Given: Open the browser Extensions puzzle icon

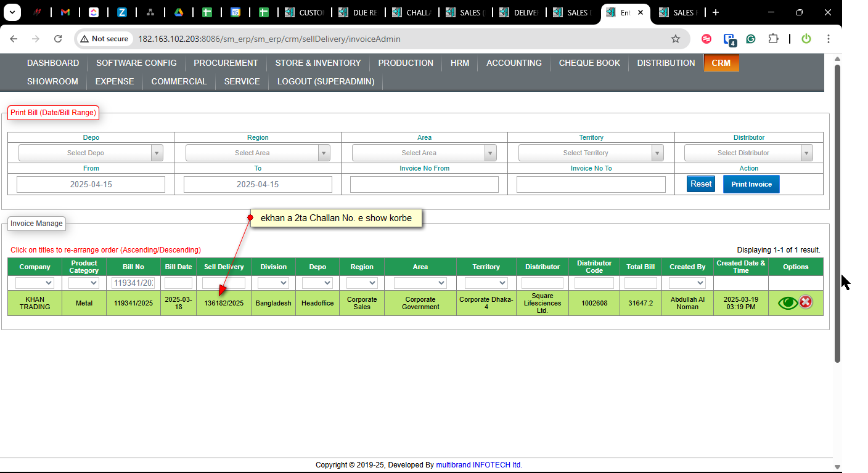Looking at the screenshot, I should pos(773,39).
